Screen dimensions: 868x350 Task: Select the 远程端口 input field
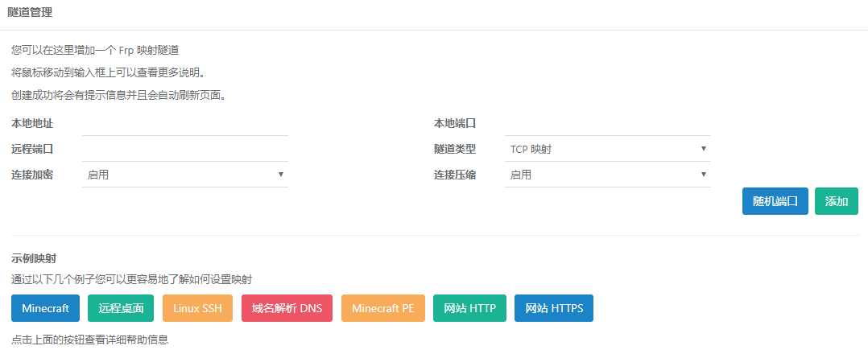point(184,149)
